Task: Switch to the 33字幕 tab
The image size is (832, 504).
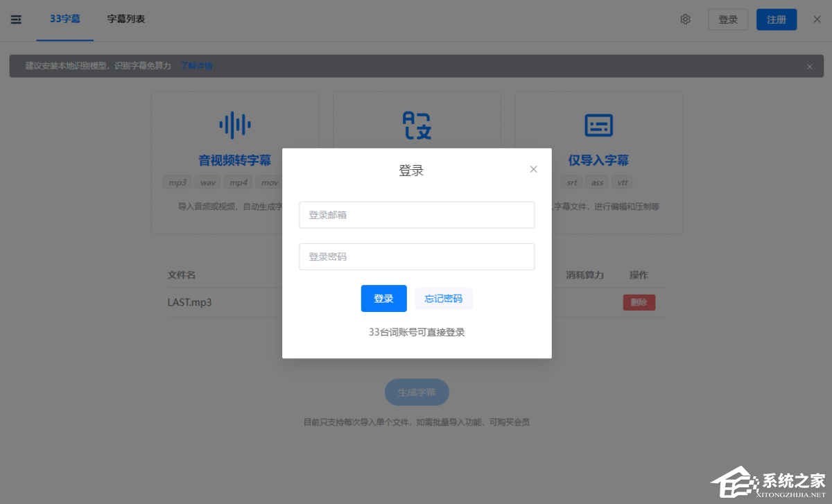Action: [x=65, y=19]
